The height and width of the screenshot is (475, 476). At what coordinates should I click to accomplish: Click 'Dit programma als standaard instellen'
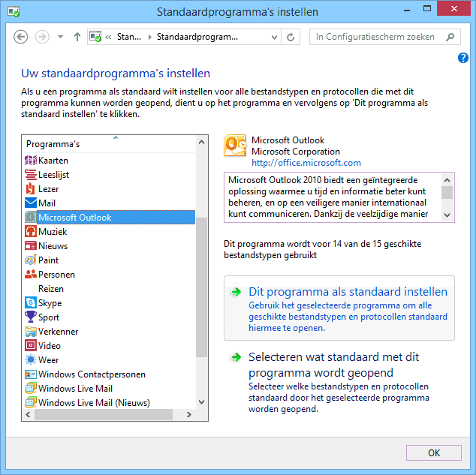[x=339, y=308]
